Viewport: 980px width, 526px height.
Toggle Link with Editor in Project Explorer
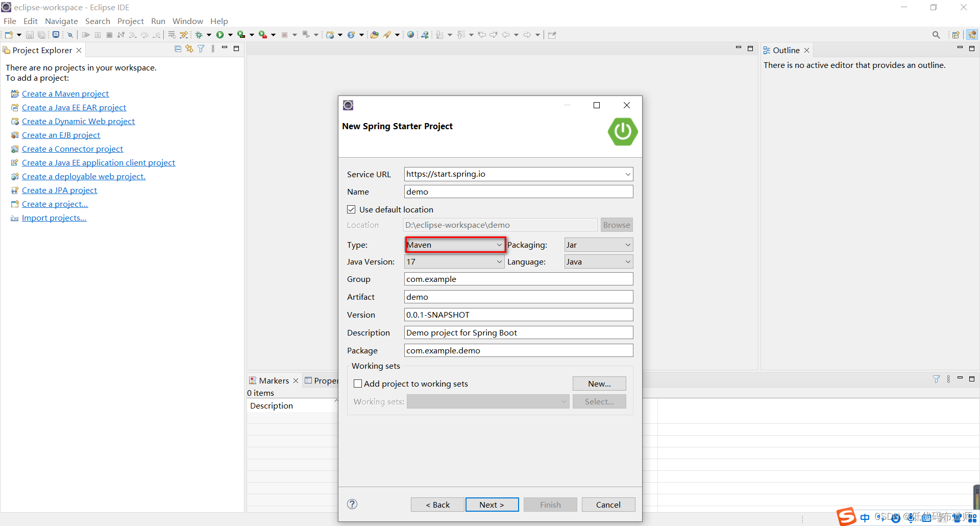pyautogui.click(x=189, y=49)
